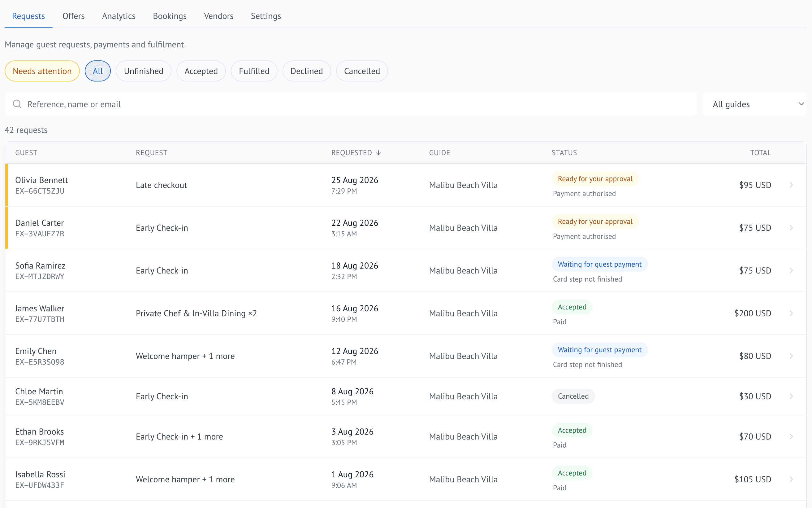Open Sofia Ramirez row chevron
The image size is (812, 508).
(791, 270)
